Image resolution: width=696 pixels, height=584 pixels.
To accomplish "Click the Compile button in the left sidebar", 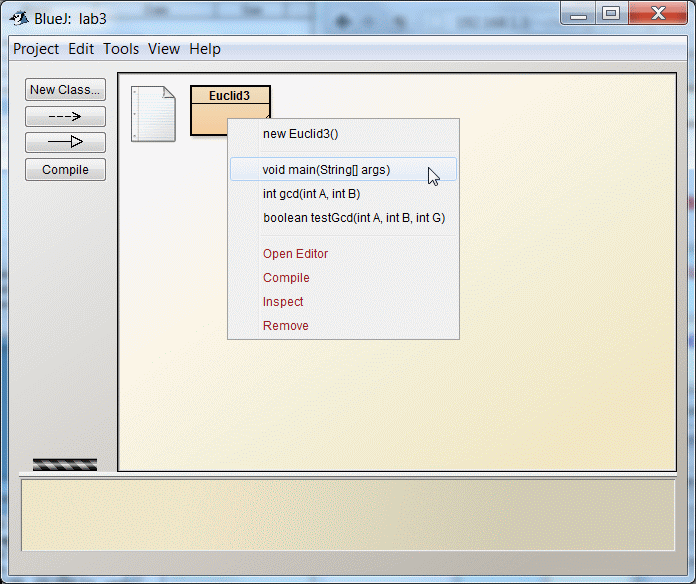I will click(x=65, y=170).
